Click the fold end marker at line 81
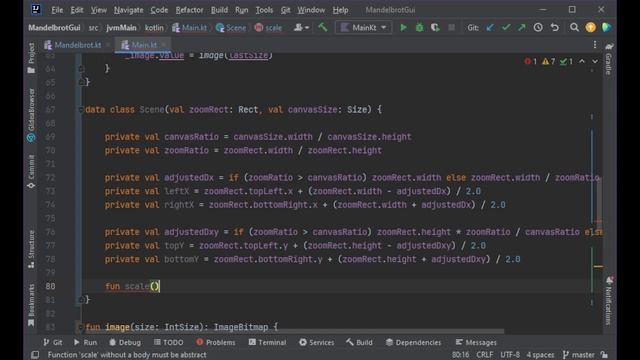This screenshot has width=640, height=360. [x=81, y=300]
